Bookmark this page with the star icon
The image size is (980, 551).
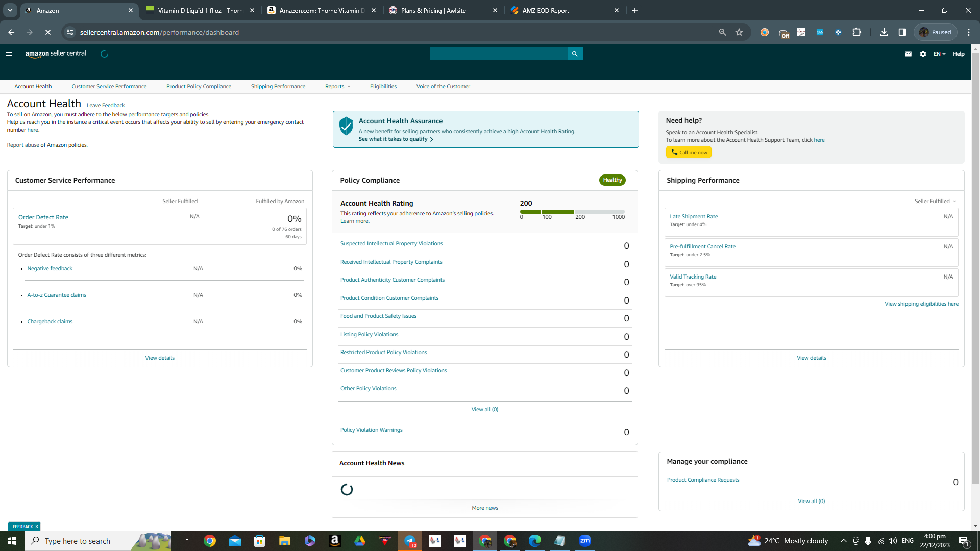click(x=739, y=32)
